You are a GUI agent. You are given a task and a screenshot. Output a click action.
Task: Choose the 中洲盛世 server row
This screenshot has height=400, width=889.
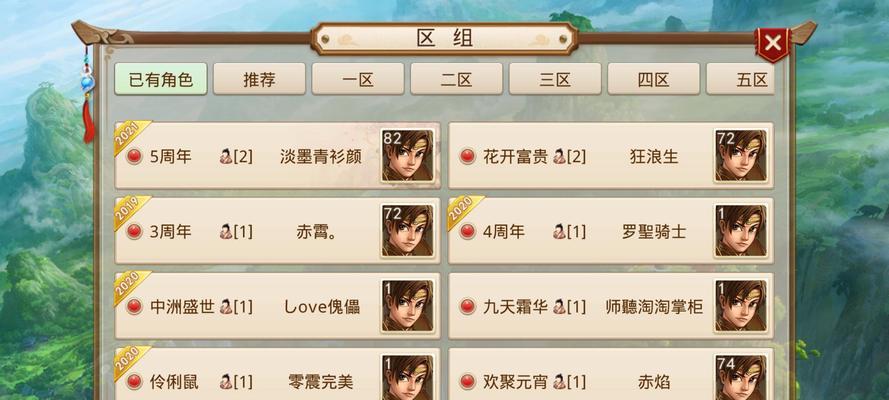pos(278,306)
